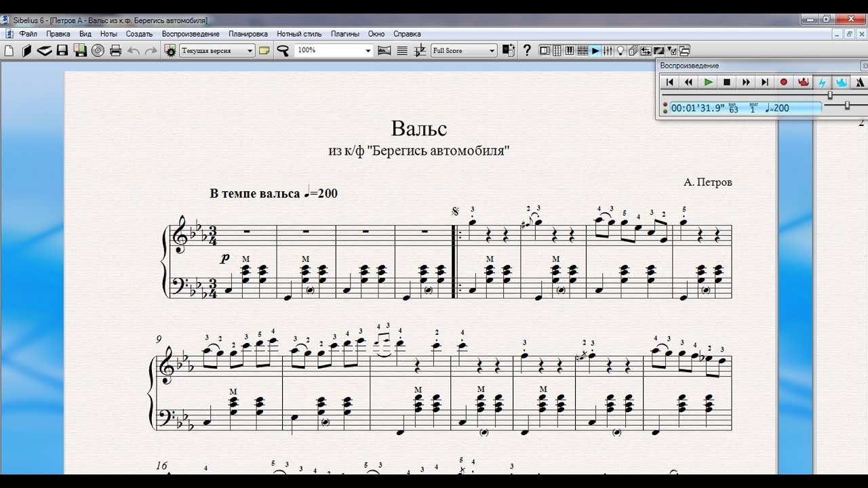Open the Справка menu

pos(407,34)
